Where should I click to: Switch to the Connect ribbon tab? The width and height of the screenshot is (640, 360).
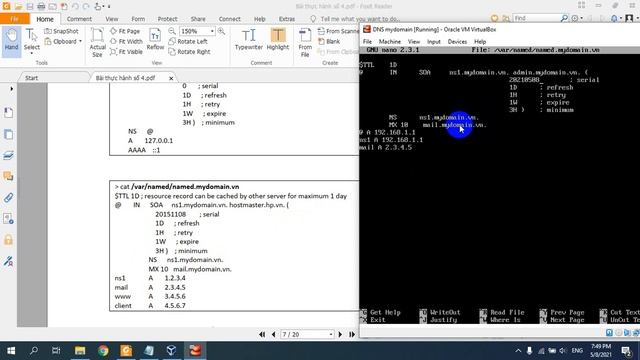pos(229,19)
